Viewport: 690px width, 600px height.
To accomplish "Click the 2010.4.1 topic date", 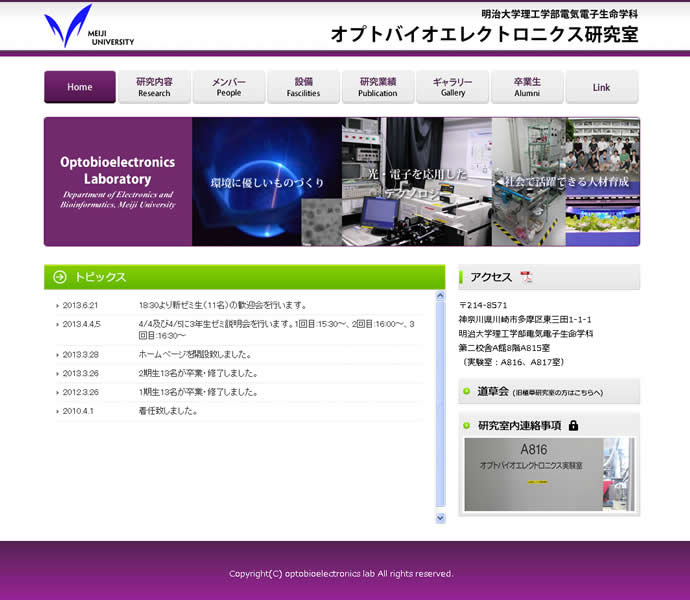I will coord(78,411).
